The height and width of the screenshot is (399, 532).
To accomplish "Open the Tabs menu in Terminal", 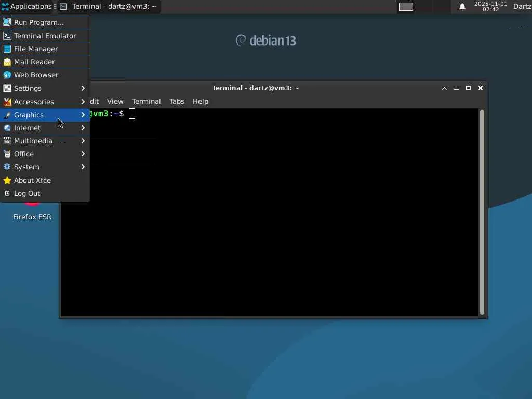I will click(177, 101).
